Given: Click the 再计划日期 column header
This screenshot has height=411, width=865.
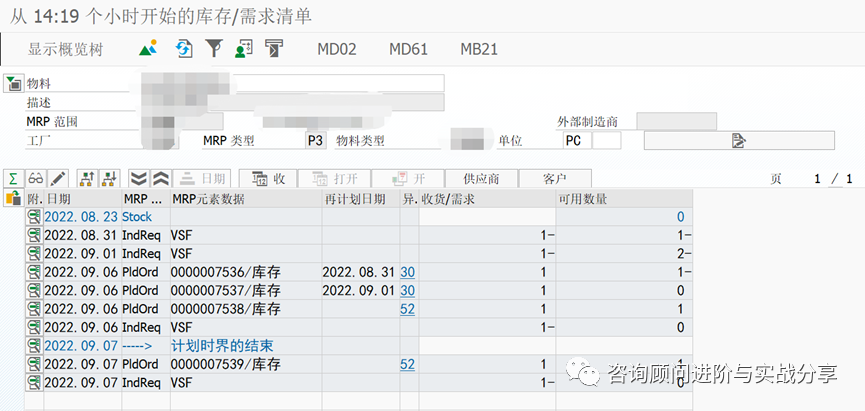Looking at the screenshot, I should tap(361, 199).
